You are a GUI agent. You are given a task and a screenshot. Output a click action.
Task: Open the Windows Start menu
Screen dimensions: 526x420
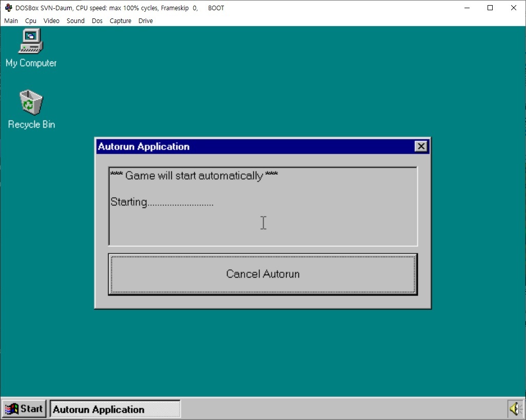pos(24,409)
